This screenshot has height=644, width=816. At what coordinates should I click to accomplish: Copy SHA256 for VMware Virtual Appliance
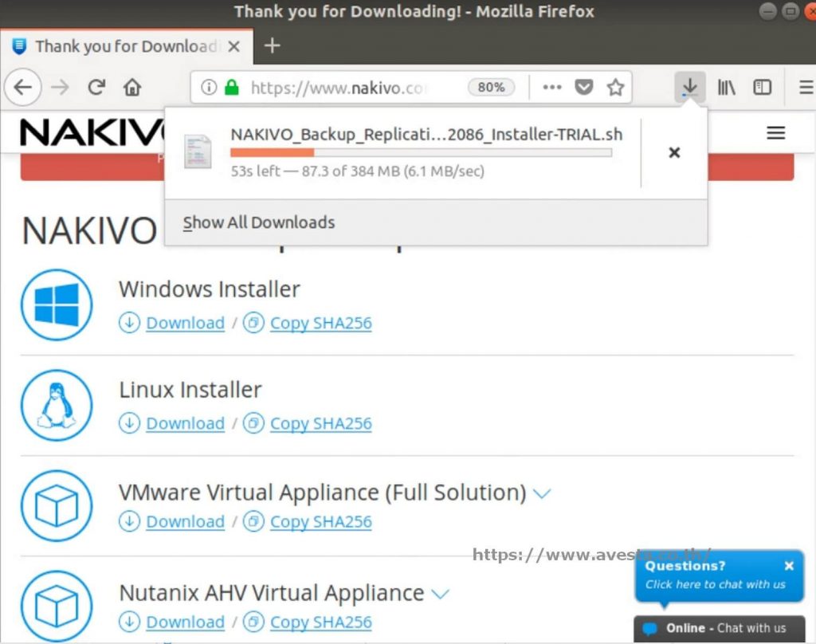[321, 521]
